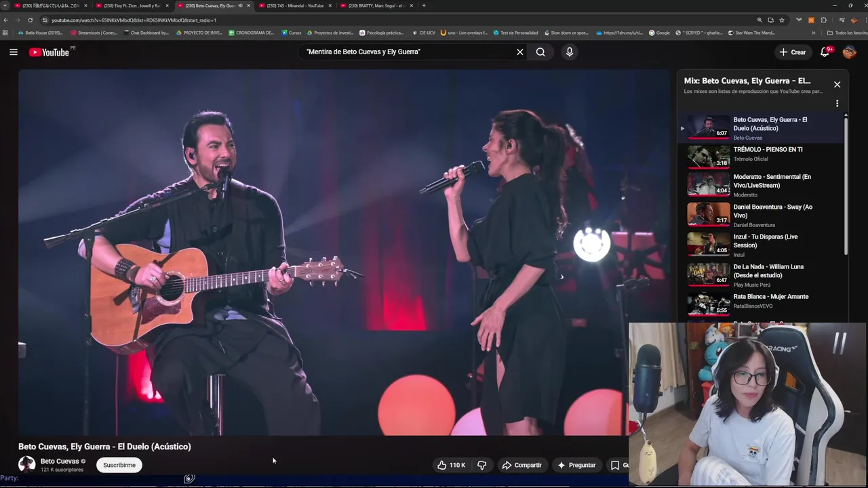The image size is (868, 488).
Task: Open the notifications bell
Action: coord(825,52)
